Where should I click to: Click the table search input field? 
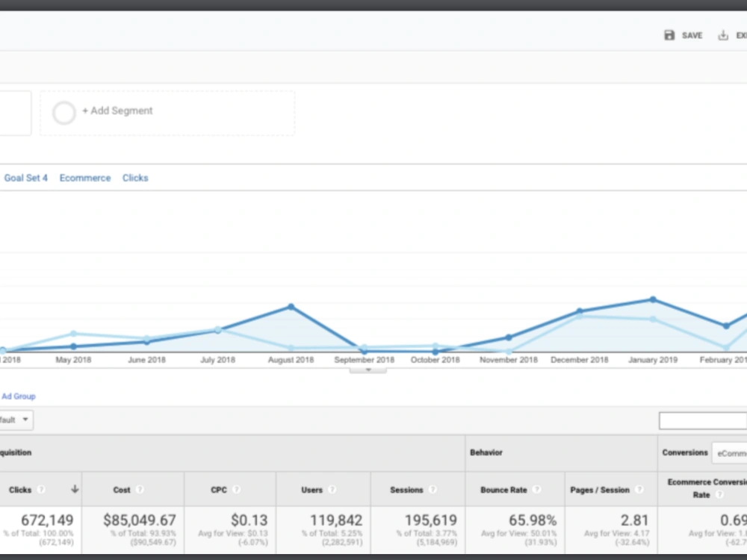(703, 420)
